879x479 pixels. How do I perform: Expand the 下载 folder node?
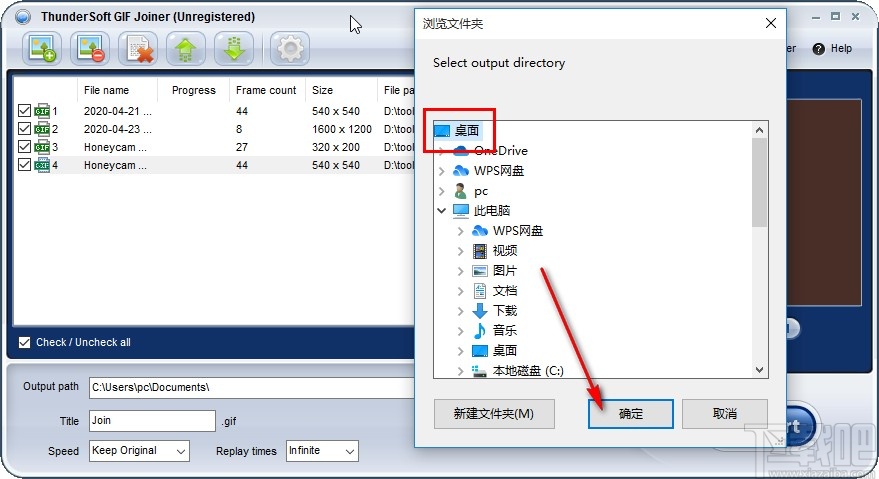coord(460,311)
